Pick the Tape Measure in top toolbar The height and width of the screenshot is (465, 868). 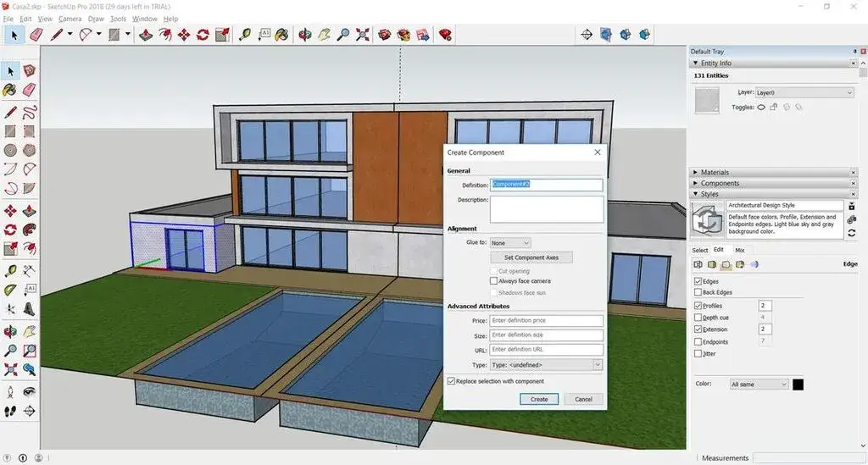point(245,35)
